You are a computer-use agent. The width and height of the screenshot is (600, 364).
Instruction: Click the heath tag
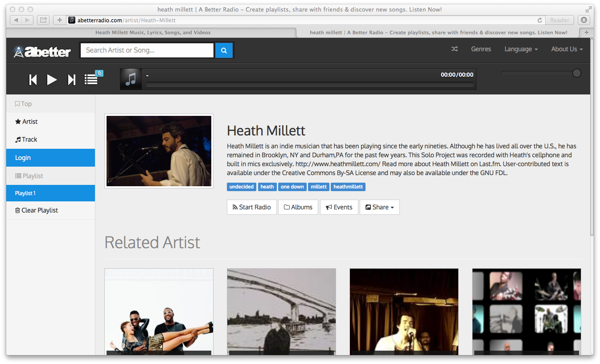267,187
